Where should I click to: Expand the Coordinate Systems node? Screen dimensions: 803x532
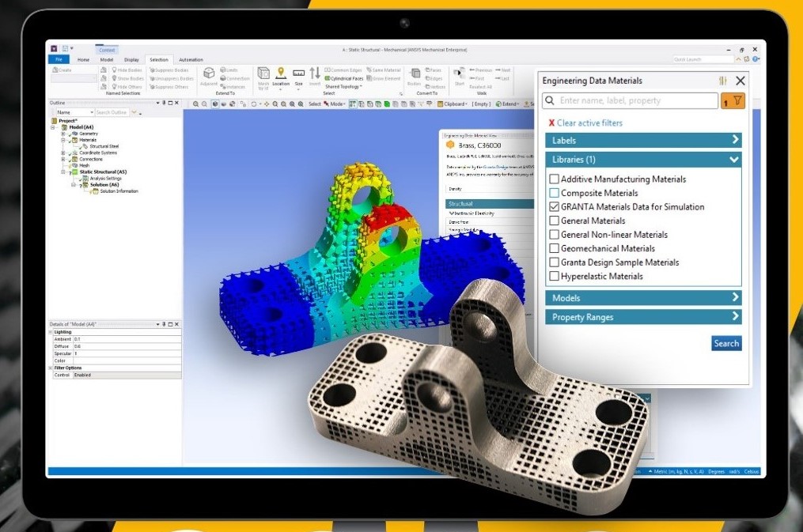(63, 153)
